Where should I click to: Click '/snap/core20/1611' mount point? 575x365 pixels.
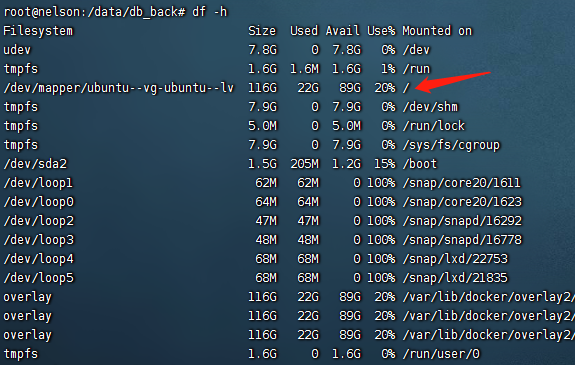pyautogui.click(x=462, y=183)
